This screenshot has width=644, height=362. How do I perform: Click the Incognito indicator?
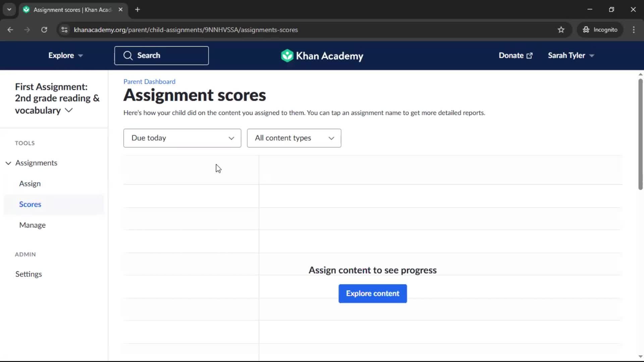[600, 30]
